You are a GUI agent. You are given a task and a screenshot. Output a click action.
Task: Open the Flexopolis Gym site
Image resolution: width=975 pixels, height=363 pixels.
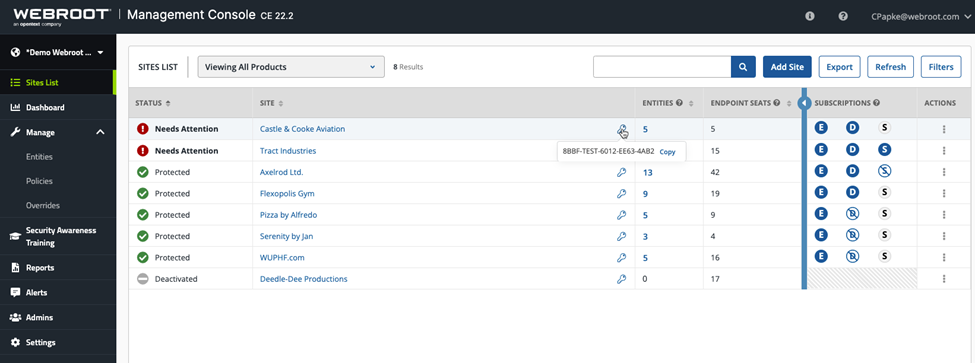click(287, 193)
